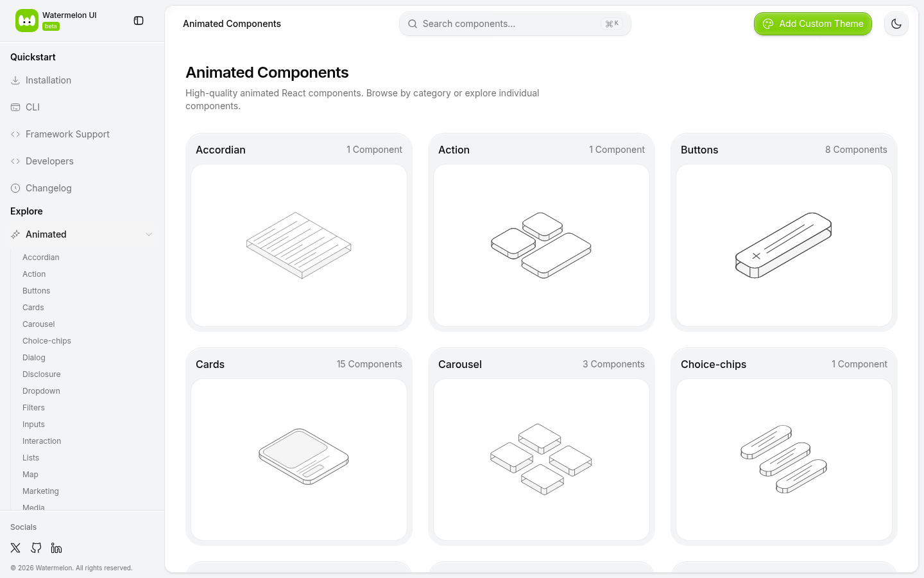
Task: Open the Carousel card illustration
Action: click(542, 460)
